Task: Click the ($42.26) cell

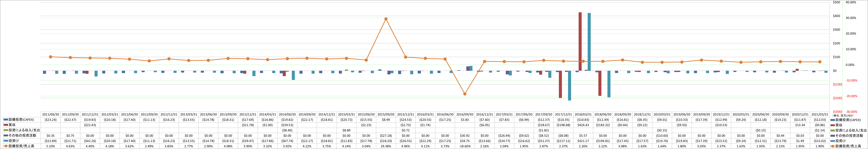Action: coord(90,141)
